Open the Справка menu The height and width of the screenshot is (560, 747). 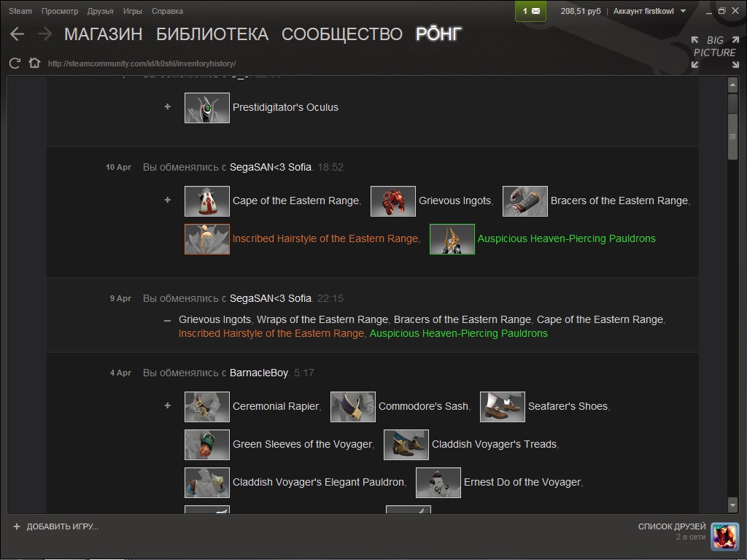167,11
